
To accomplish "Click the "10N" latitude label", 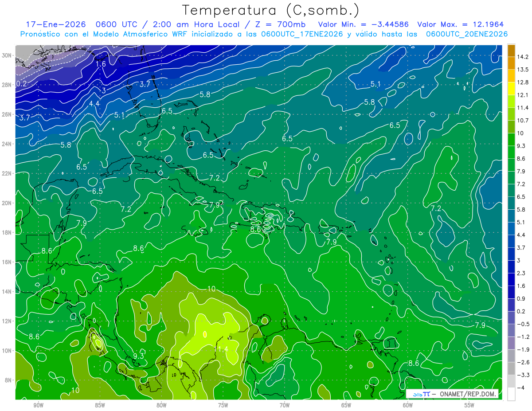I will tap(8, 351).
